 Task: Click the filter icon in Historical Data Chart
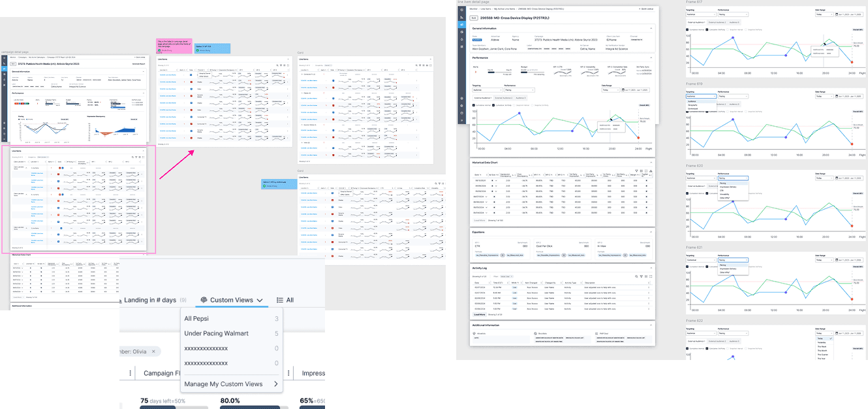pos(636,171)
